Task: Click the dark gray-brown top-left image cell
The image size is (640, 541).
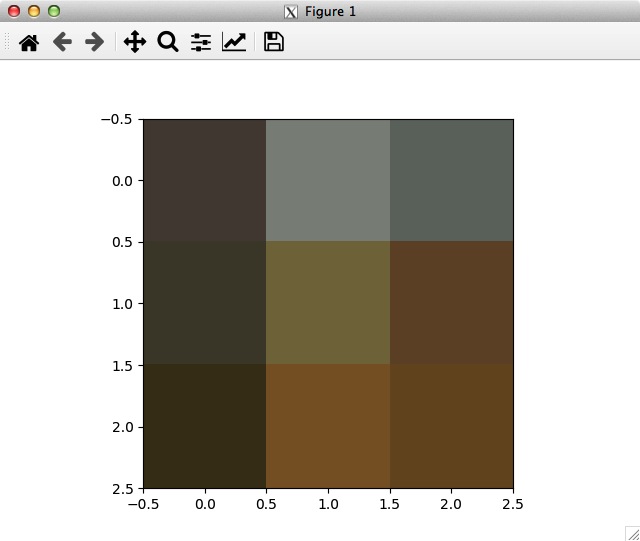Action: (204, 180)
